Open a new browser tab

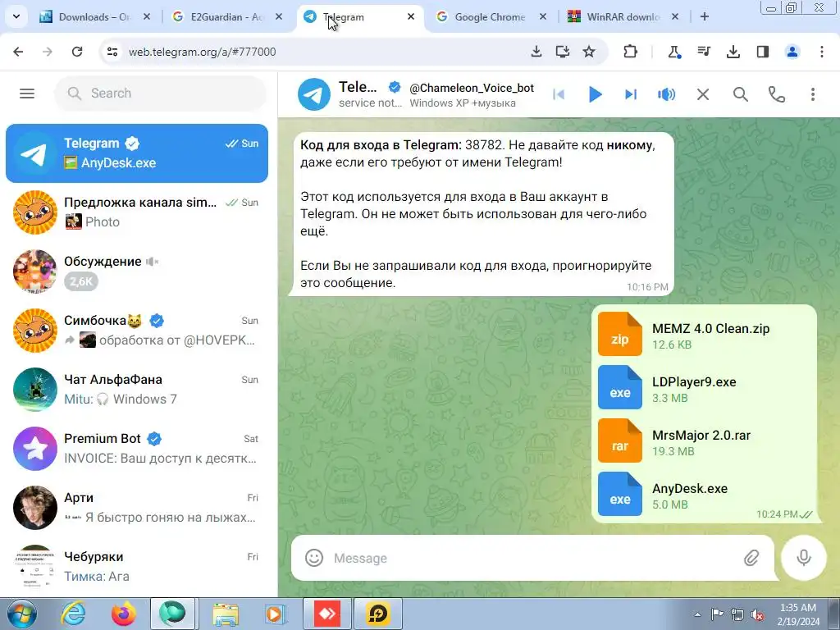pyautogui.click(x=705, y=16)
